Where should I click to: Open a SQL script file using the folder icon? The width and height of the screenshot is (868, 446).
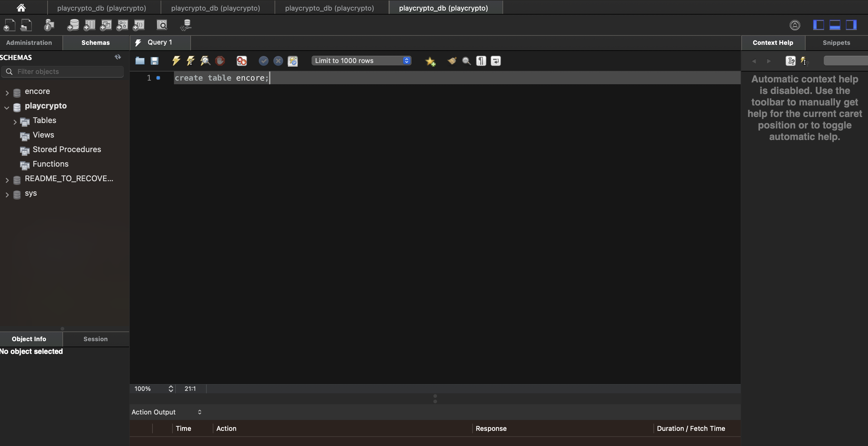140,61
